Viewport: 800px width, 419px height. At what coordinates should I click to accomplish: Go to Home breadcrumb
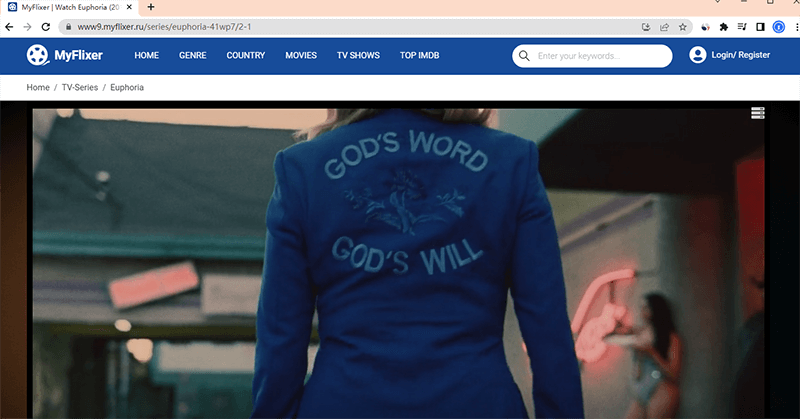[38, 87]
